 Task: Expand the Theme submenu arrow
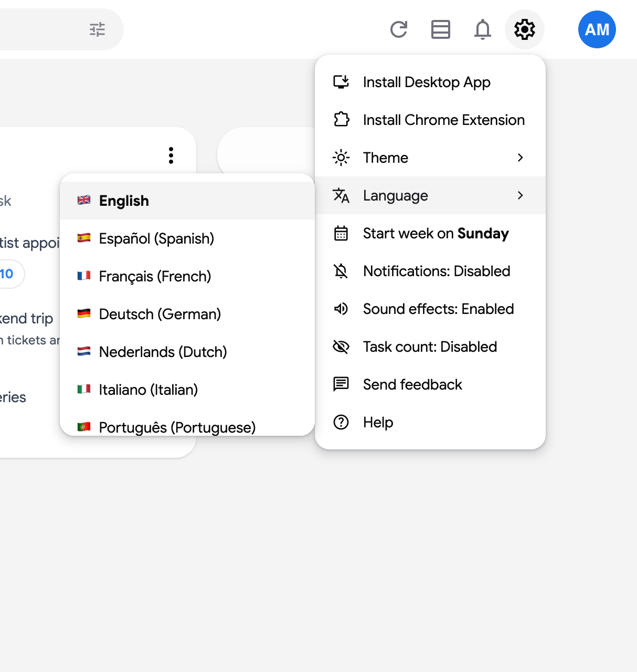[x=521, y=157]
